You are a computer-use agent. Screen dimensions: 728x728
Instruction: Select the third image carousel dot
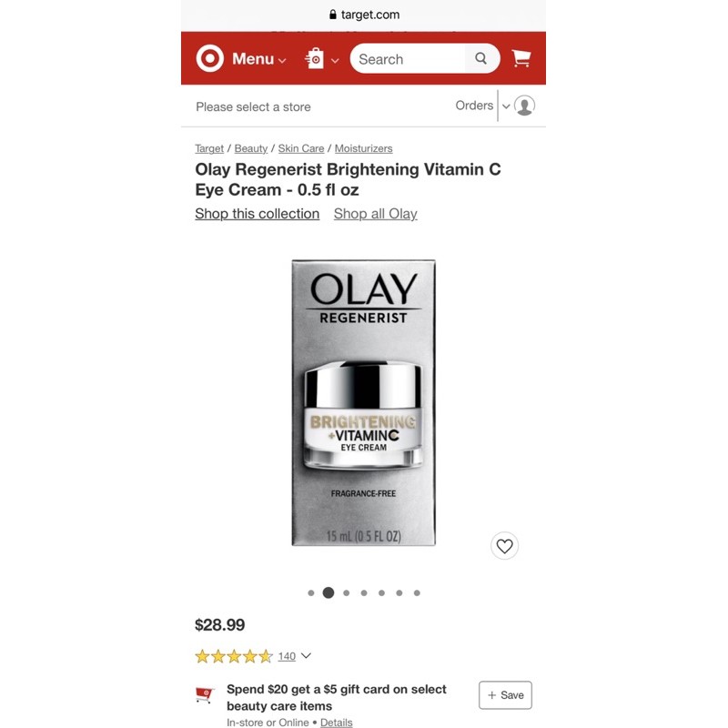tap(347, 593)
